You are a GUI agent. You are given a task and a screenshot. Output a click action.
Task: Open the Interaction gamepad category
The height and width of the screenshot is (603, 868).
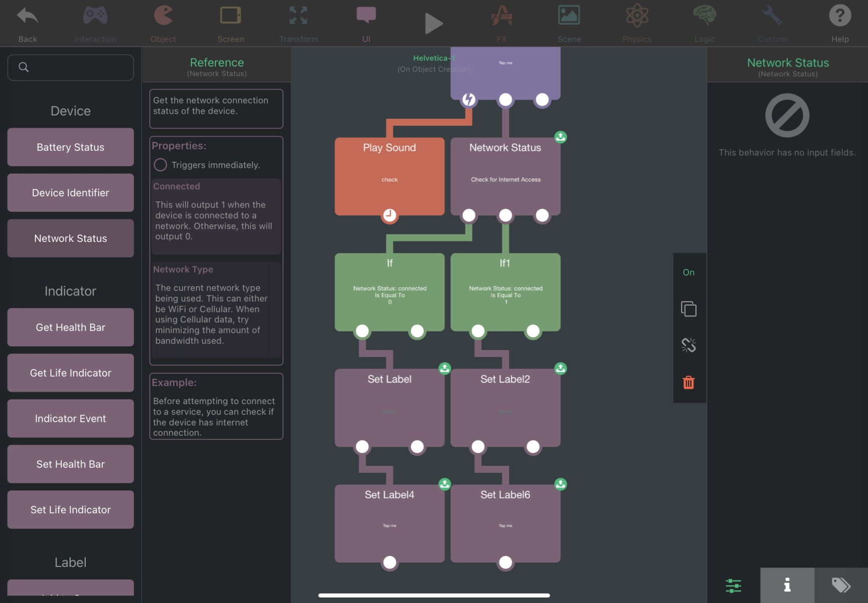tap(95, 17)
